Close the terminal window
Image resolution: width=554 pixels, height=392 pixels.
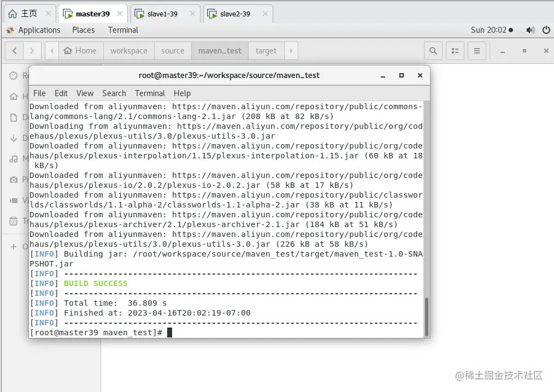tap(420, 75)
